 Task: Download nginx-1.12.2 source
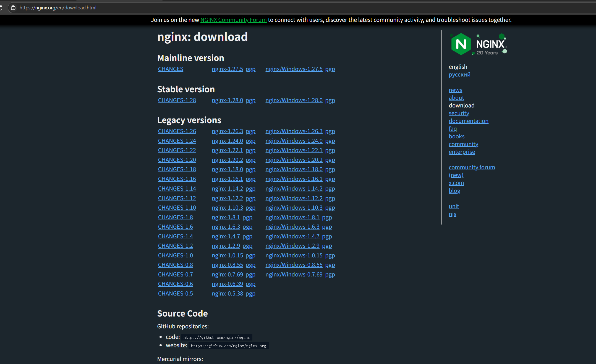click(x=227, y=198)
